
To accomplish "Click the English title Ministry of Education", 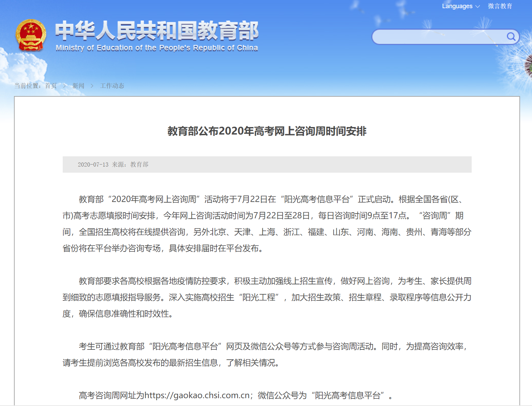I will pos(157,48).
